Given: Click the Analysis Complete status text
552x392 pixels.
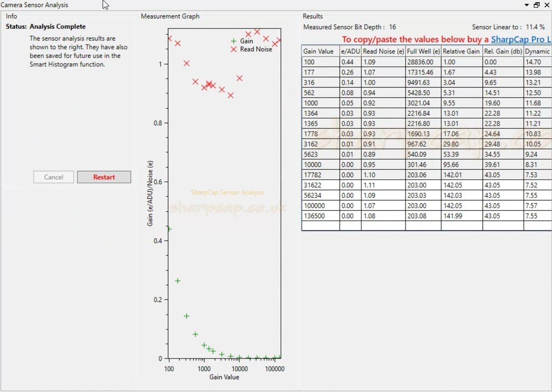Looking at the screenshot, I should click(57, 26).
